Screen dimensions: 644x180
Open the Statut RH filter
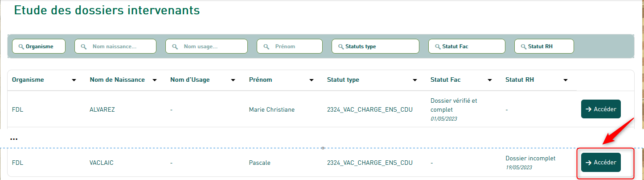click(544, 46)
